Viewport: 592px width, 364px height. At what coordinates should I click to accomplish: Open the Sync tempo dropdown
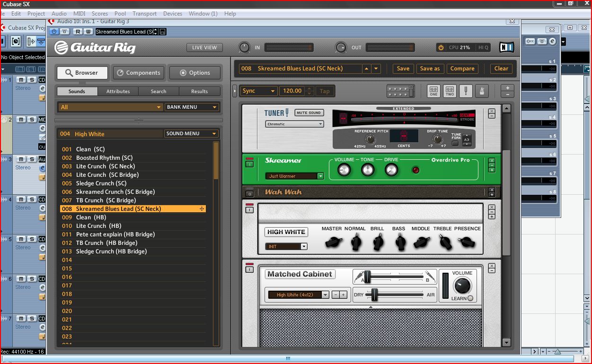pyautogui.click(x=259, y=91)
